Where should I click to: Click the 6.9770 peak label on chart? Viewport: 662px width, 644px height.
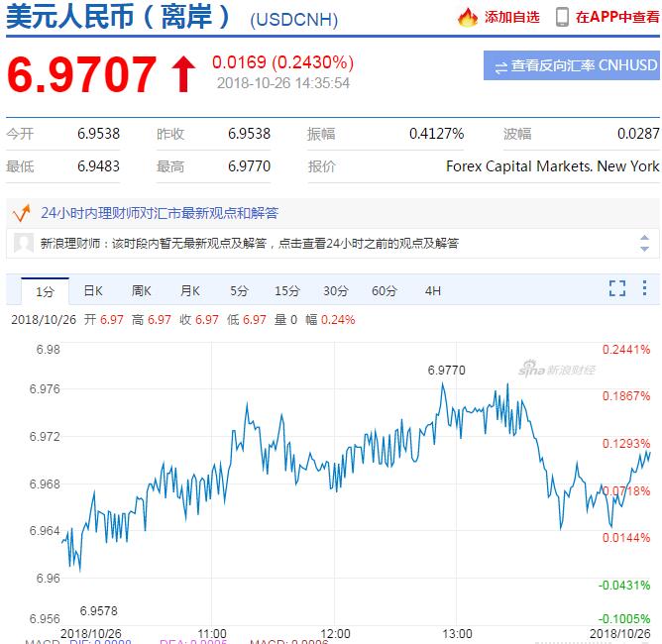(446, 371)
